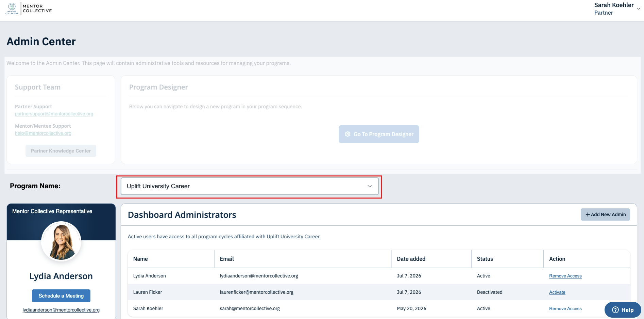Click the Support Team heading
Screen dimensions: 644x319
coord(38,87)
